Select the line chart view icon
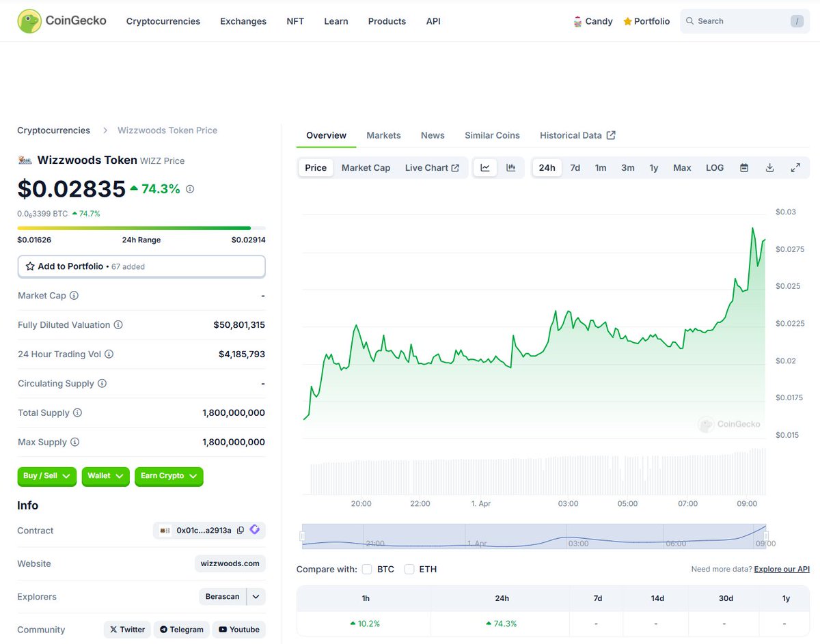 pos(485,167)
